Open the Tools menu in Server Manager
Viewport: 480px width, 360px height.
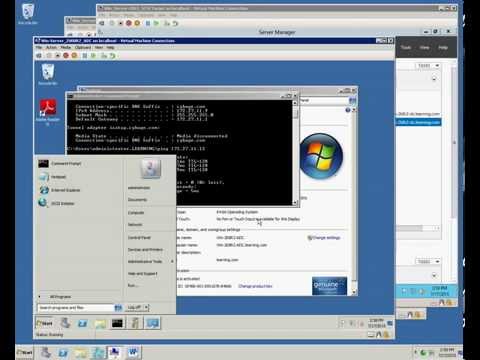[406, 47]
